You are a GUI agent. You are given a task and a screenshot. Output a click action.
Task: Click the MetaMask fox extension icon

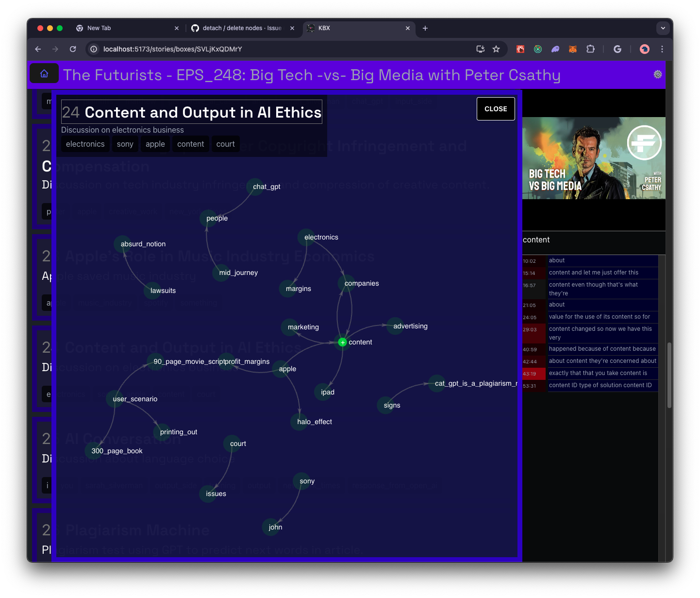[x=573, y=49]
